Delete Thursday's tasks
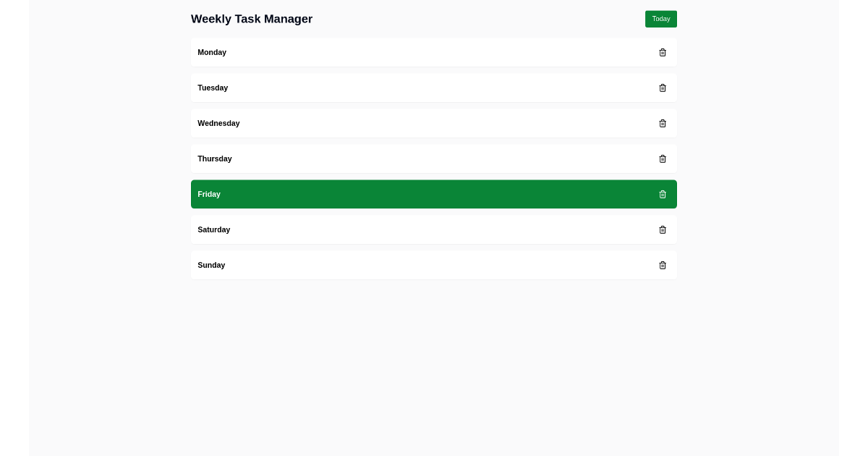Viewport: 868px width, 456px height. pos(663,159)
